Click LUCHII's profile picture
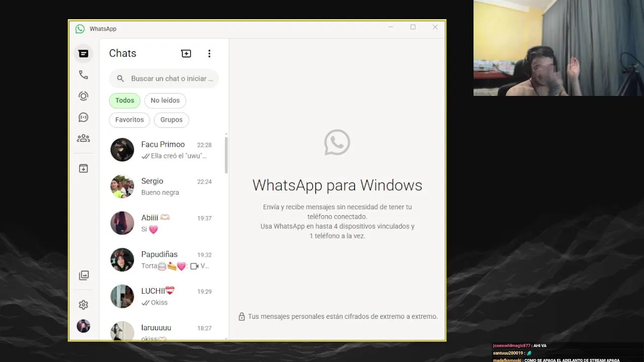 (x=122, y=297)
